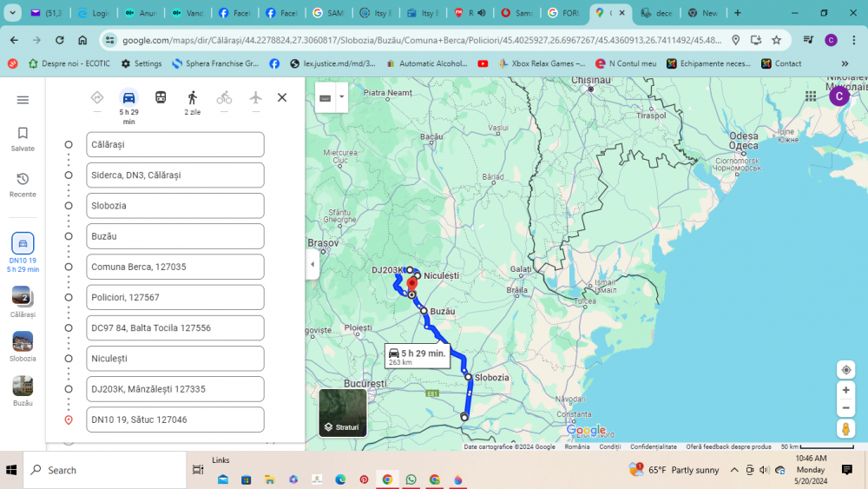Toggle the Straturi layers thumbnail

click(342, 413)
